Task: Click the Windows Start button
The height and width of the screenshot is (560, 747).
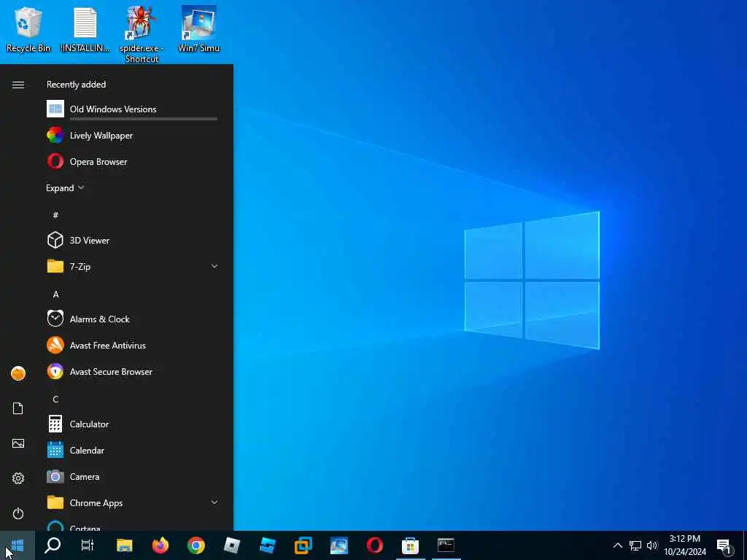Action: point(18,545)
